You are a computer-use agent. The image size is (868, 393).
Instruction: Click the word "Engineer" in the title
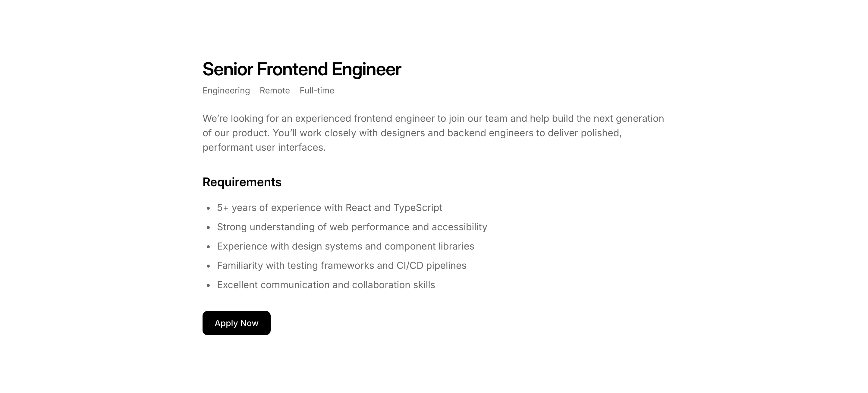point(366,69)
